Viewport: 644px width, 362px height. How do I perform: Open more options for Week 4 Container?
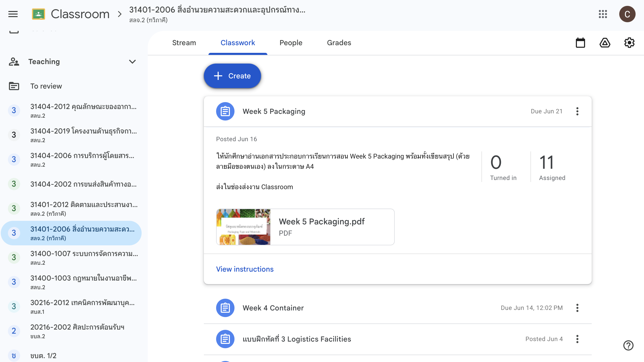click(577, 308)
